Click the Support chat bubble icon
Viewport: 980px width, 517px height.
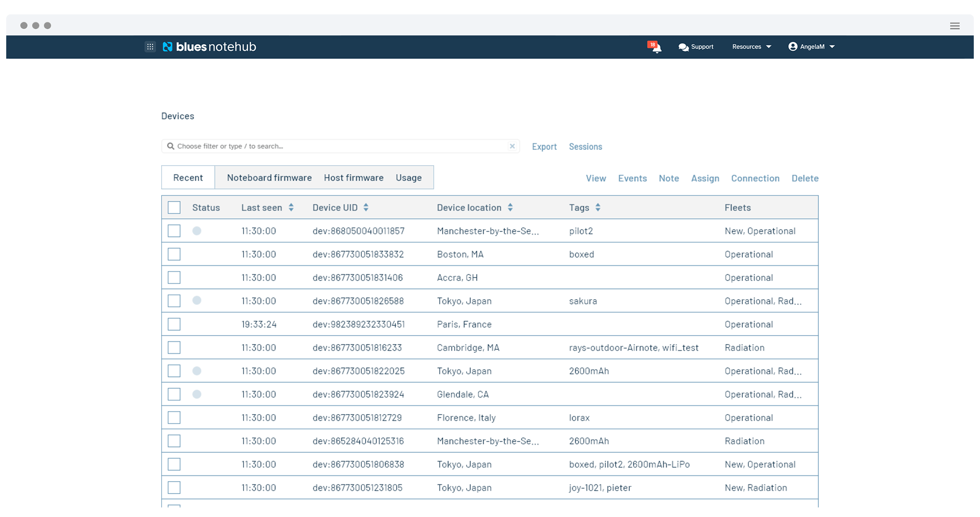[683, 47]
